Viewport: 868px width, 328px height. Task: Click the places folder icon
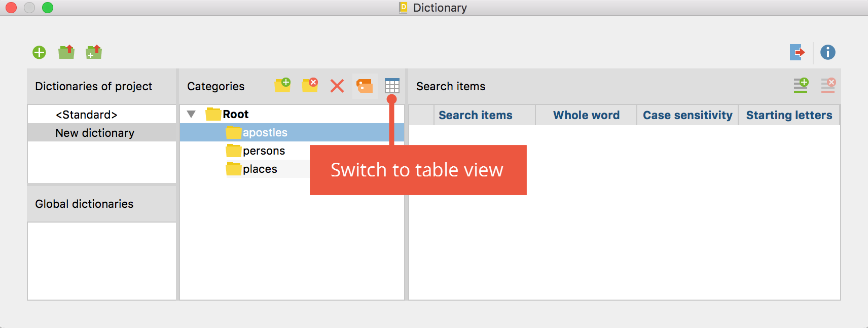click(x=233, y=169)
